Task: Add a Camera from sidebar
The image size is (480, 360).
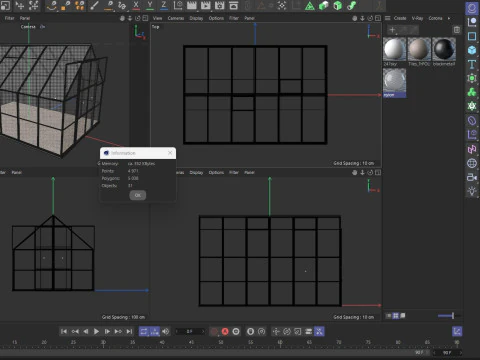Action: pyautogui.click(x=472, y=177)
